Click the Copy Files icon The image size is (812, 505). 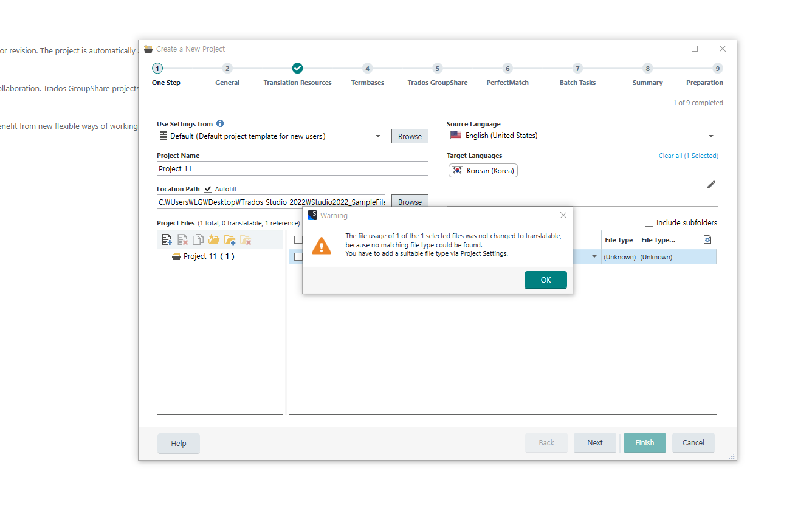[x=198, y=239]
